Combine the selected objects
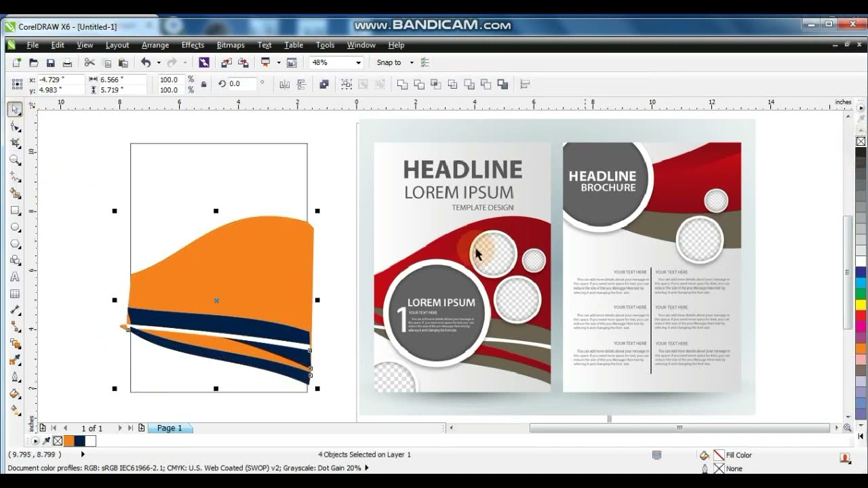This screenshot has height=488, width=868. (324, 85)
